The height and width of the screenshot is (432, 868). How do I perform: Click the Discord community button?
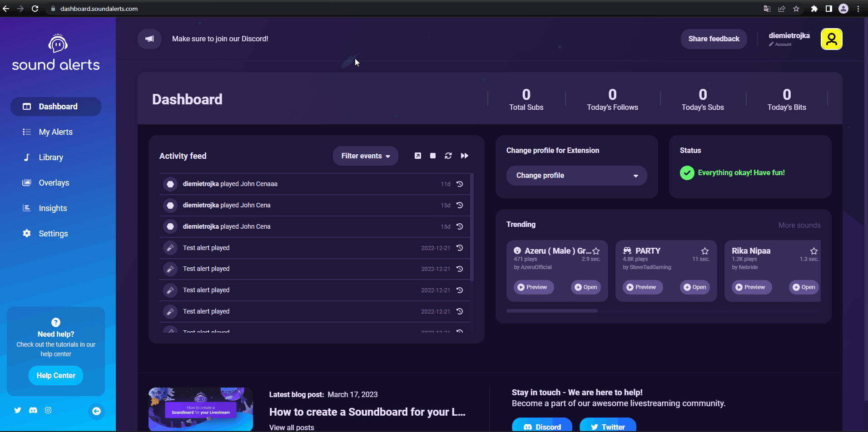tap(542, 426)
